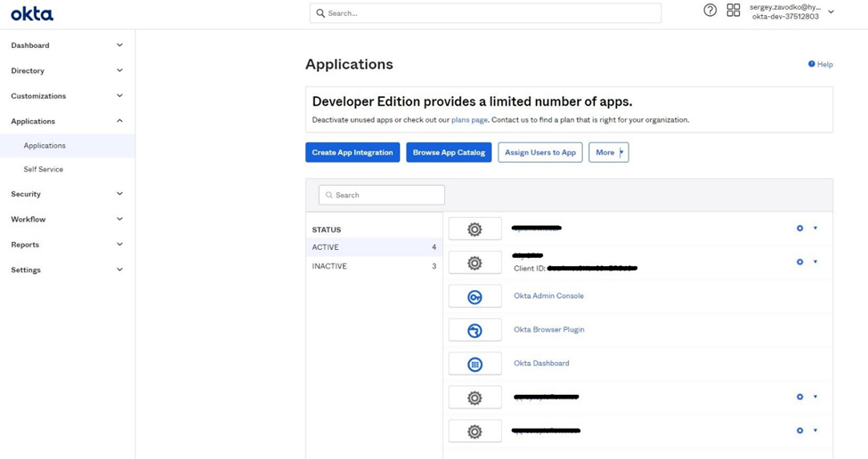
Task: Open the Okta Admin Console link
Action: (548, 296)
